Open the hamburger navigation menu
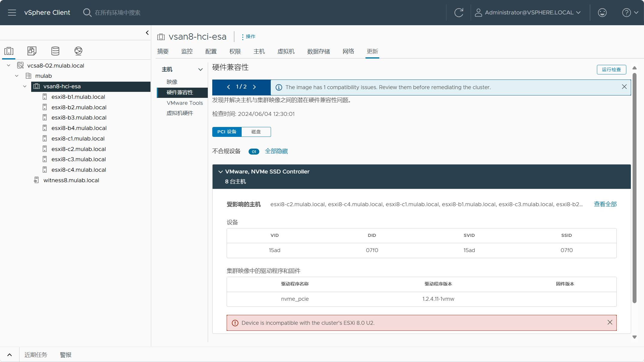 coord(12,13)
